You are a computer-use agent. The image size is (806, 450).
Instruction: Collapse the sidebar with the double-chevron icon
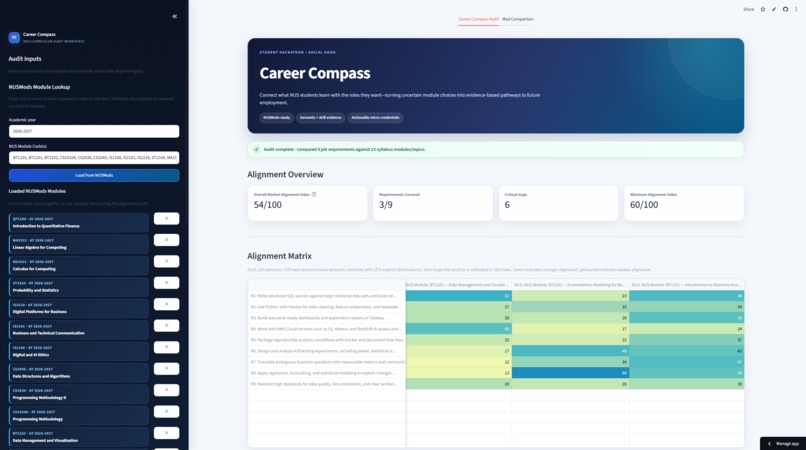click(x=175, y=16)
